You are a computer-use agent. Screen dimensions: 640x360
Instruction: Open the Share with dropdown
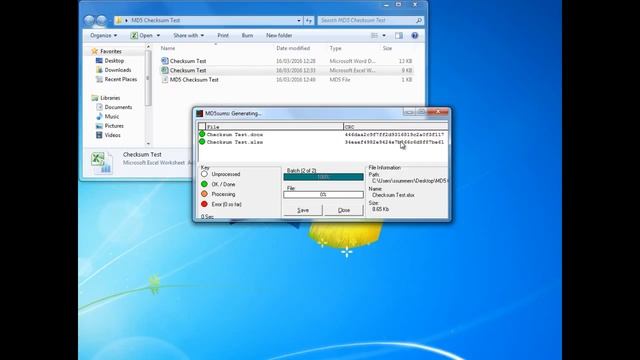pos(189,36)
